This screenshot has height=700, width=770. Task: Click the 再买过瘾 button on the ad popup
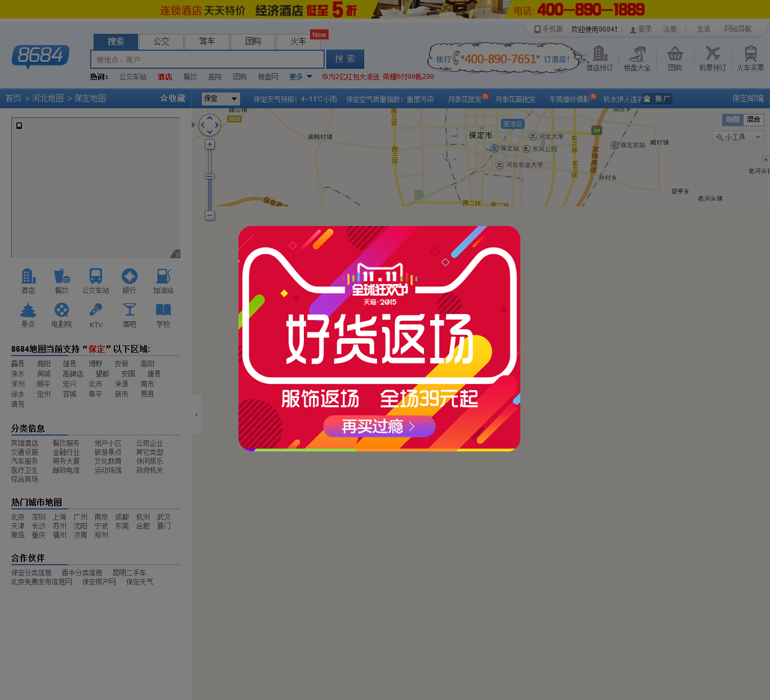pos(379,427)
